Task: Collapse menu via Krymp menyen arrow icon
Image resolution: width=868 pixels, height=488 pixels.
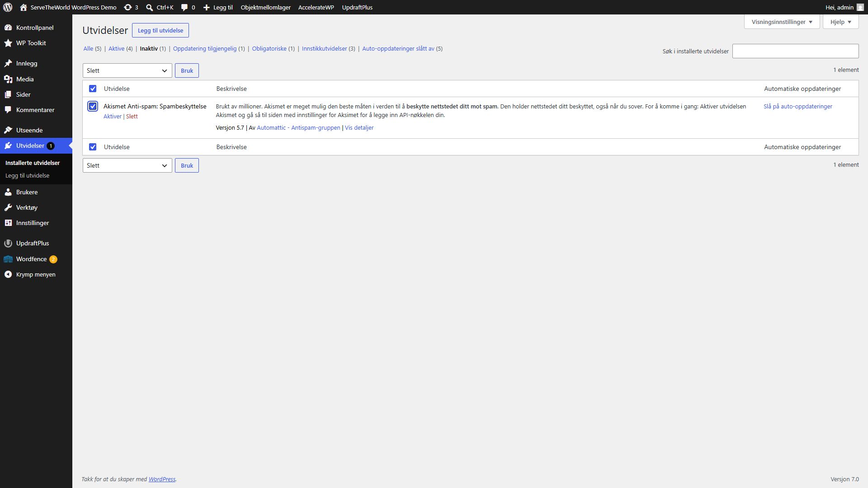Action: tap(8, 274)
